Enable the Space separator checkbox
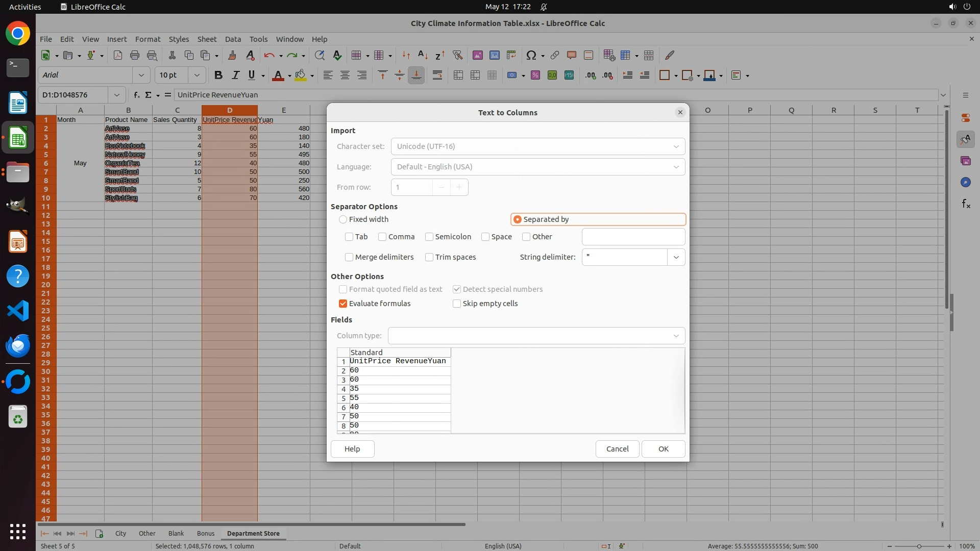980x551 pixels. tap(485, 237)
